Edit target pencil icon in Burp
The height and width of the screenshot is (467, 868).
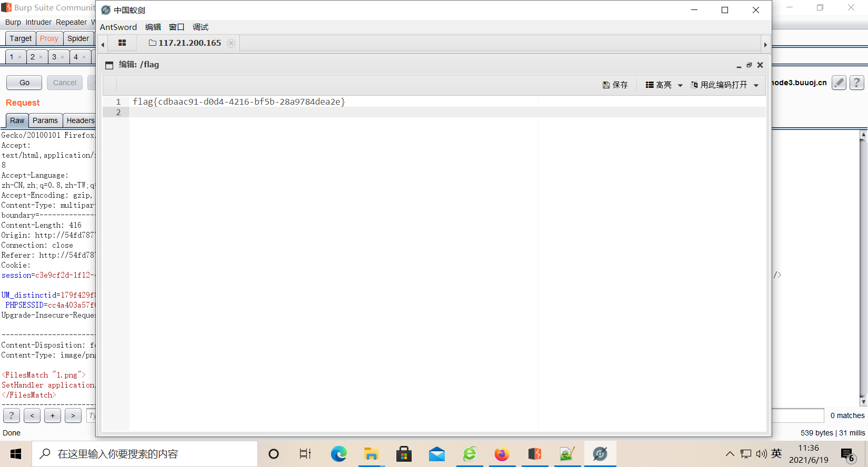[x=839, y=83]
